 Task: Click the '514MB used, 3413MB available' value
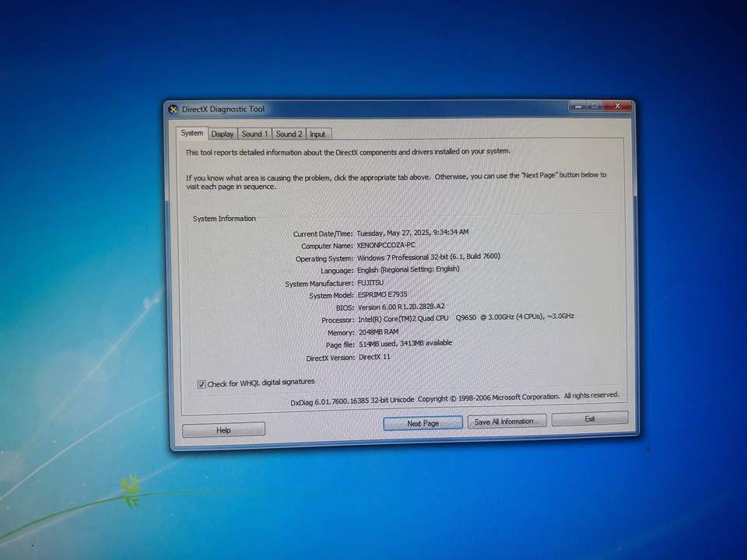click(405, 343)
